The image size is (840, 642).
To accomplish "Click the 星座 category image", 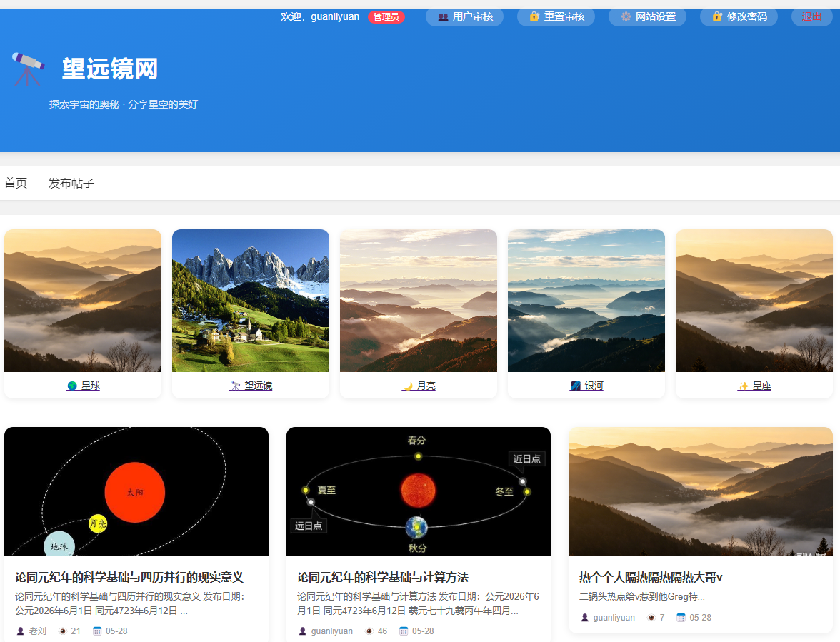I will point(754,301).
